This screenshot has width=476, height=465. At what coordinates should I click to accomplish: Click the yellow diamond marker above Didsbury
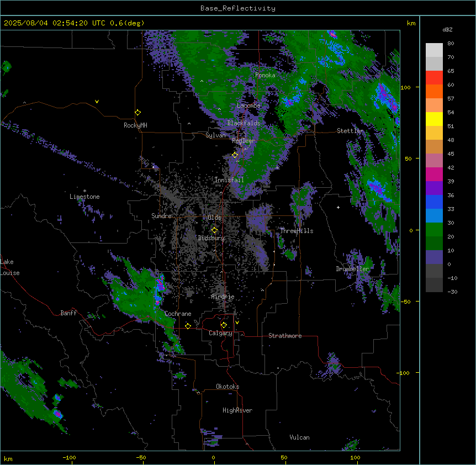214,230
